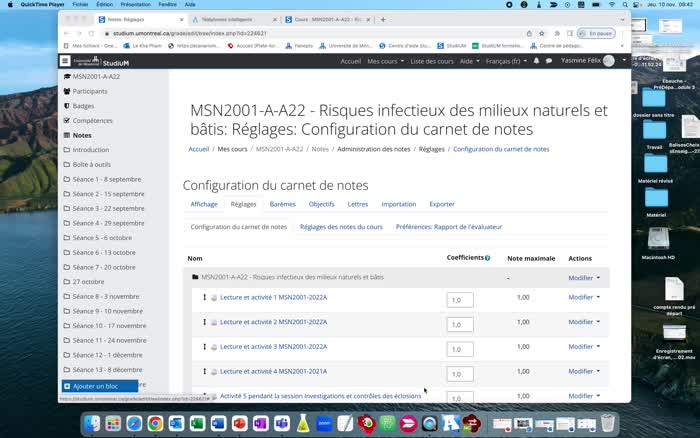700x438 pixels.
Task: Click the Finder icon in the Dock
Action: point(92,423)
